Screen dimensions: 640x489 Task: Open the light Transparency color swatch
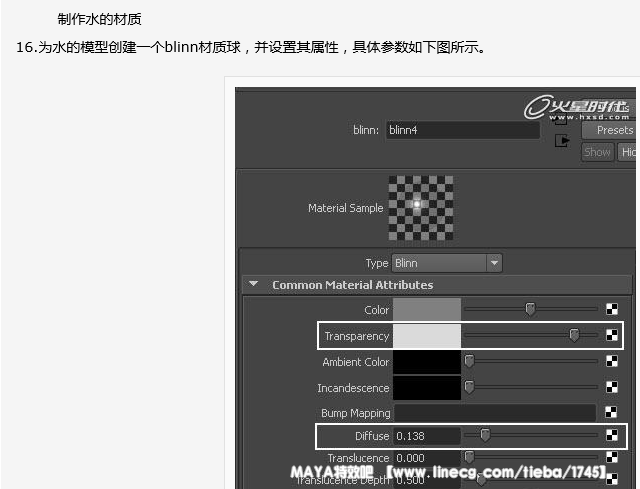coord(426,336)
